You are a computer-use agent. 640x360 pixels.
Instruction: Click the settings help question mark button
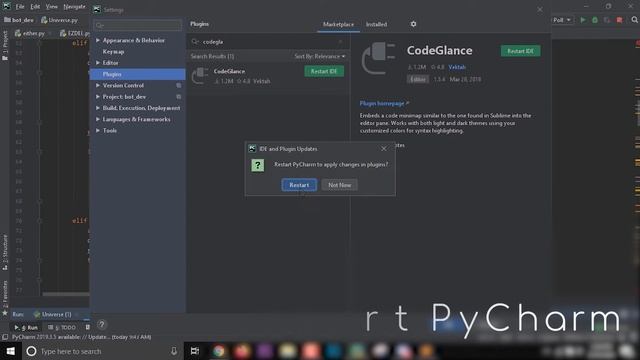tap(102, 324)
